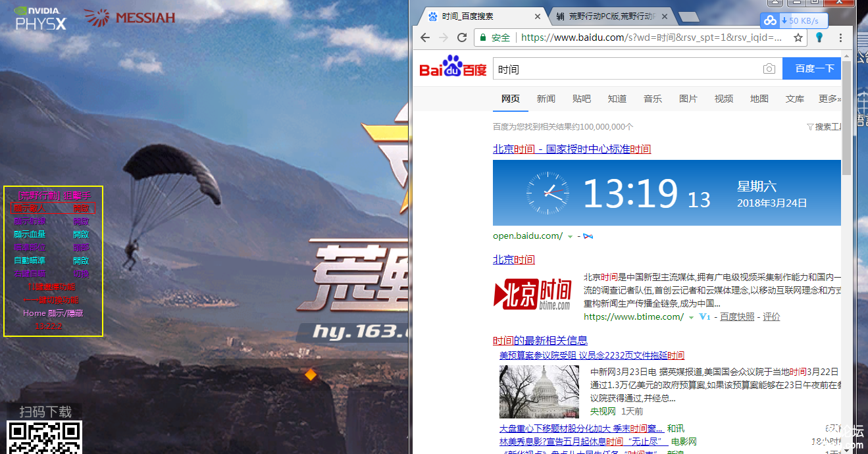The image size is (868, 454).
Task: Toggle 顯示血量 option in overlay menu
Action: (51, 234)
